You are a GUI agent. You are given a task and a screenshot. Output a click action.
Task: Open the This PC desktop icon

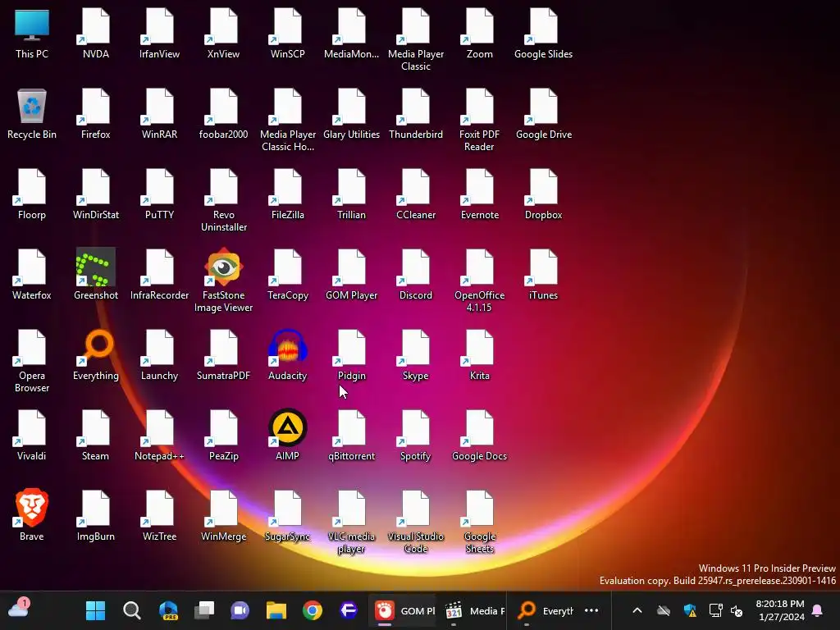pyautogui.click(x=32, y=33)
